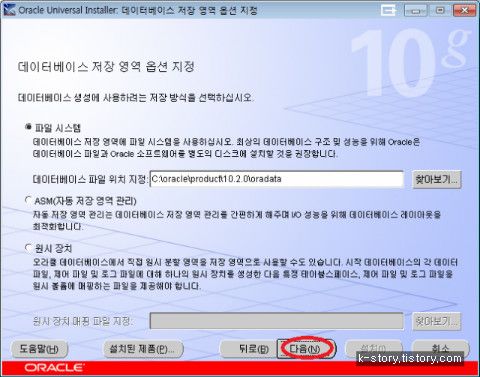Click the extra title bar button left of minimize
The height and width of the screenshot is (377, 480).
(x=389, y=10)
